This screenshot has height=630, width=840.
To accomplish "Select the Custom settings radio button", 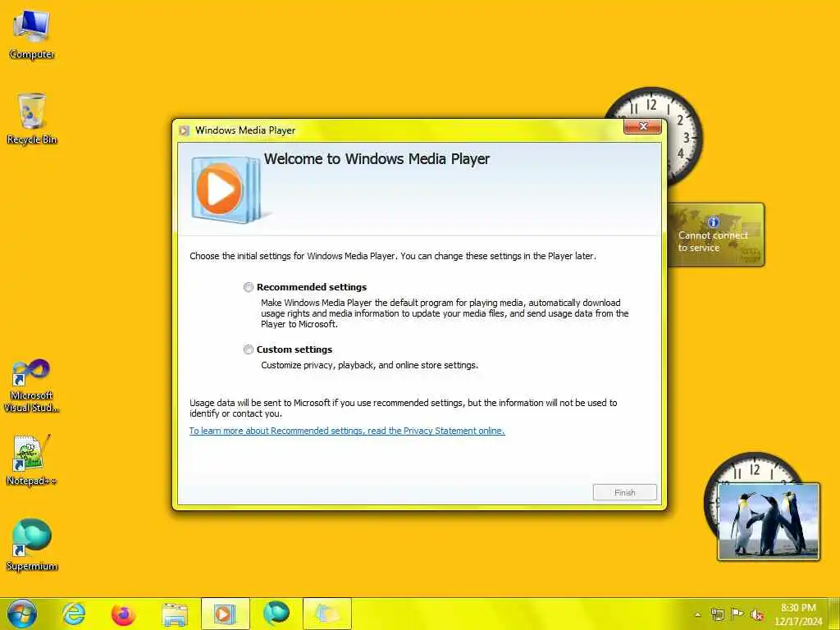I will coord(248,349).
